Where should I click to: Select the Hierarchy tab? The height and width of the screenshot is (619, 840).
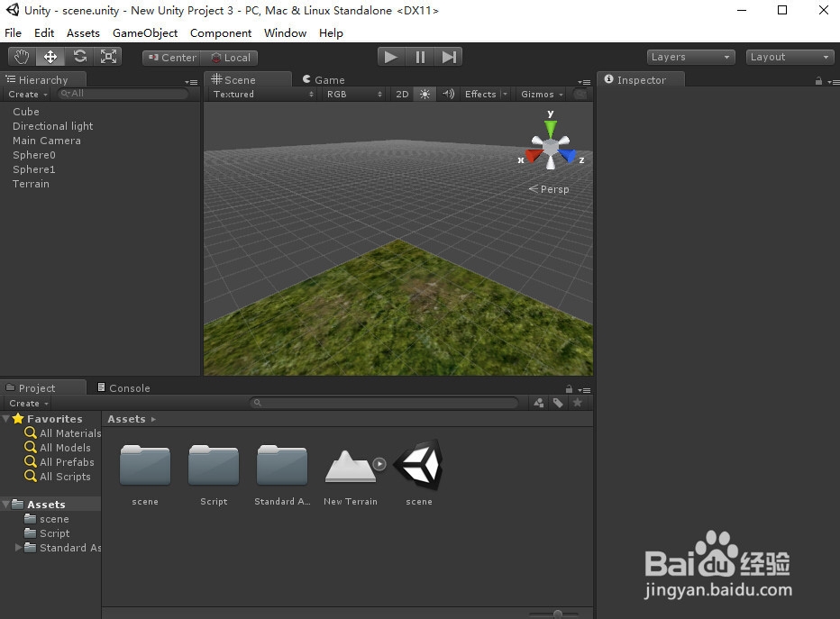point(43,80)
